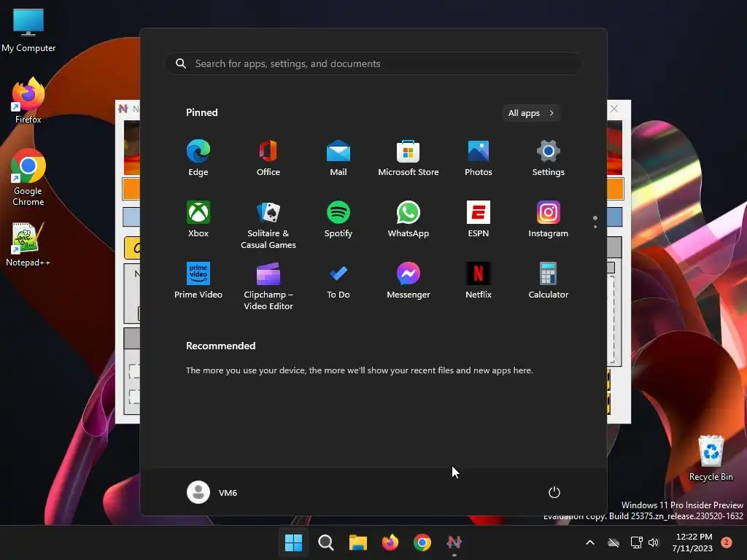Launch the Xbox app

(198, 219)
